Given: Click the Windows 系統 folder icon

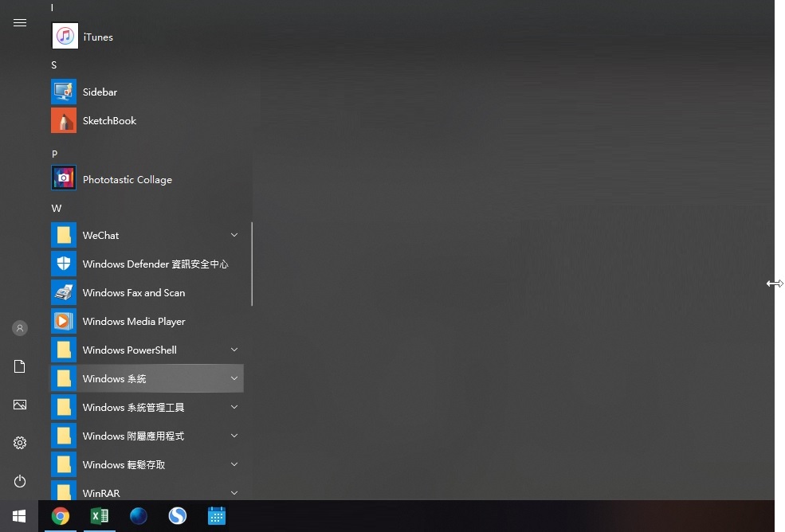Looking at the screenshot, I should 64,378.
